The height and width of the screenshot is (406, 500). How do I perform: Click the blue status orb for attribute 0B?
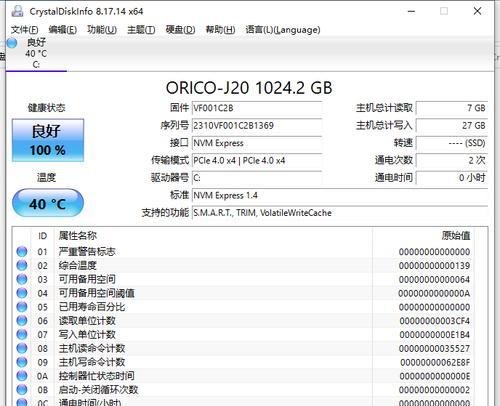(22, 390)
